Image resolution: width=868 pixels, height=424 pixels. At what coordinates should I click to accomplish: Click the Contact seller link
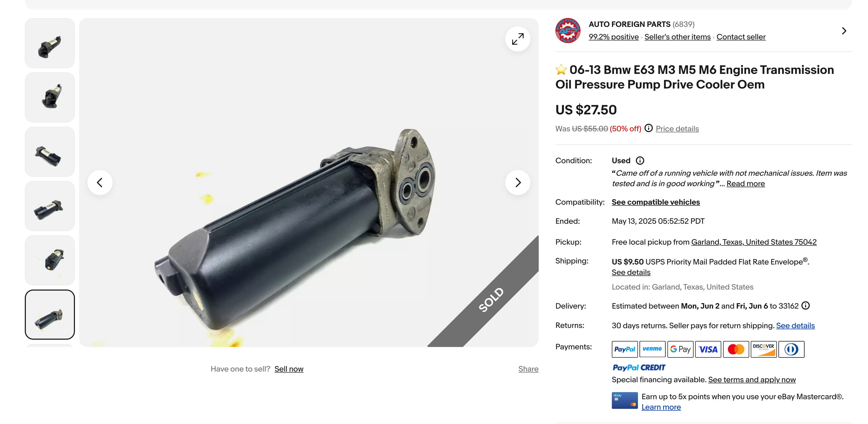(741, 37)
